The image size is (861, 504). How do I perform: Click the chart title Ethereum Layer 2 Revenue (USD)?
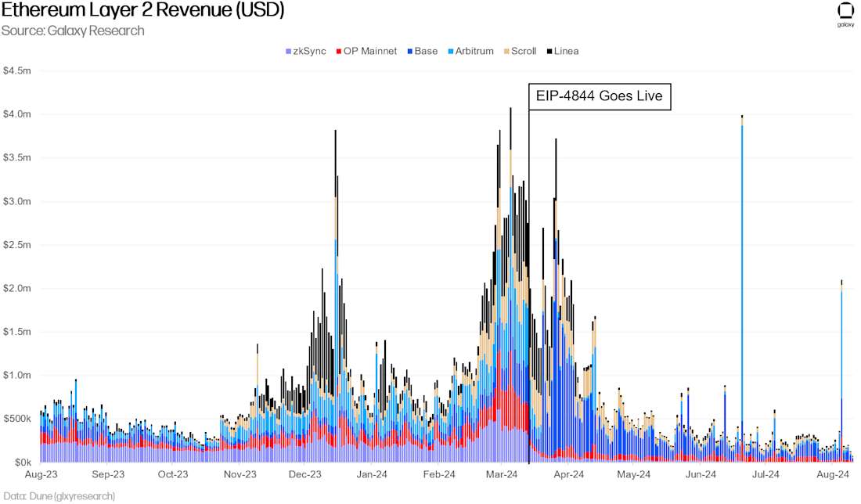[x=142, y=10]
